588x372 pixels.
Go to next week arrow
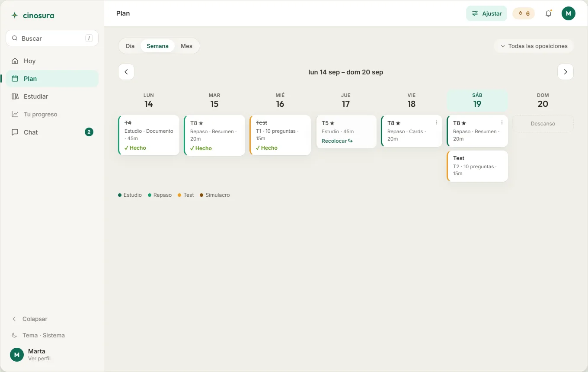tap(566, 72)
